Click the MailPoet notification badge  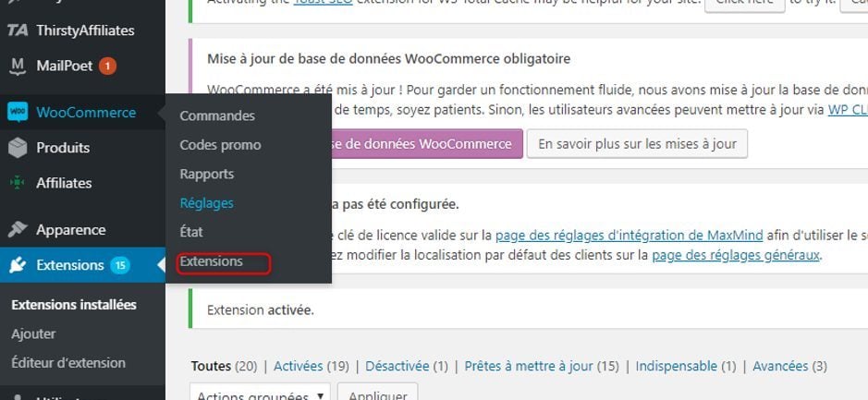tap(107, 67)
